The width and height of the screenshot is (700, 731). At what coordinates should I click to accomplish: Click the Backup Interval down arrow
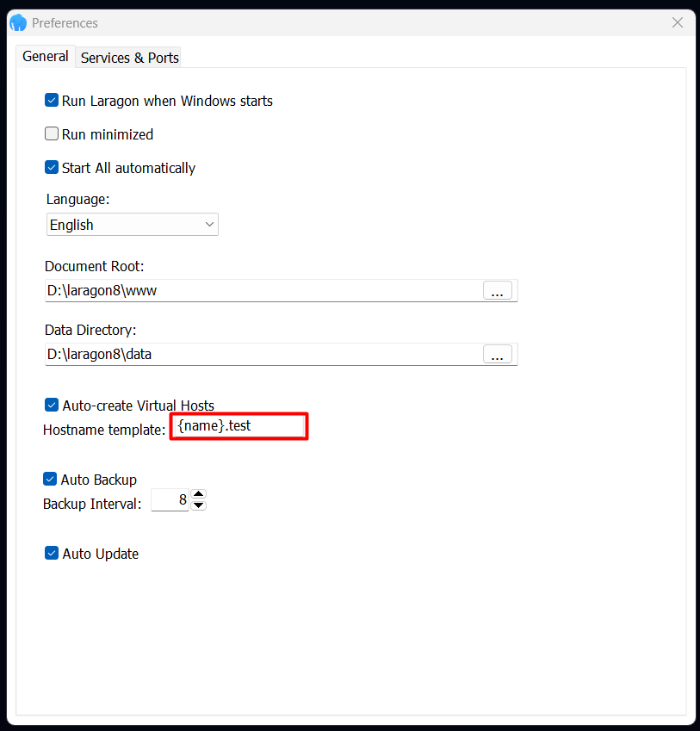(x=198, y=505)
